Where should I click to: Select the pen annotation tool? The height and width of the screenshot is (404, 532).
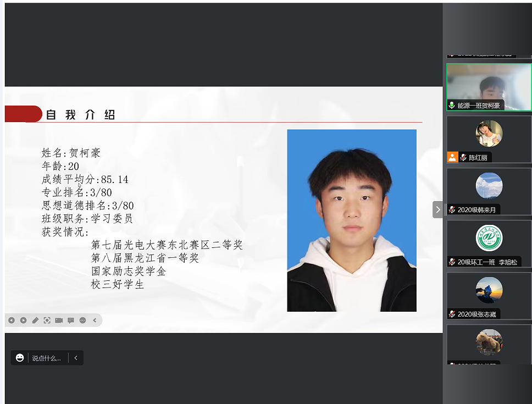35,320
